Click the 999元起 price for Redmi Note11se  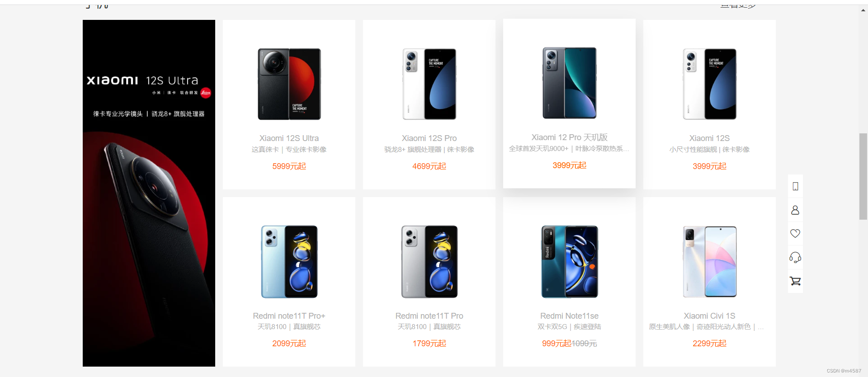click(557, 344)
